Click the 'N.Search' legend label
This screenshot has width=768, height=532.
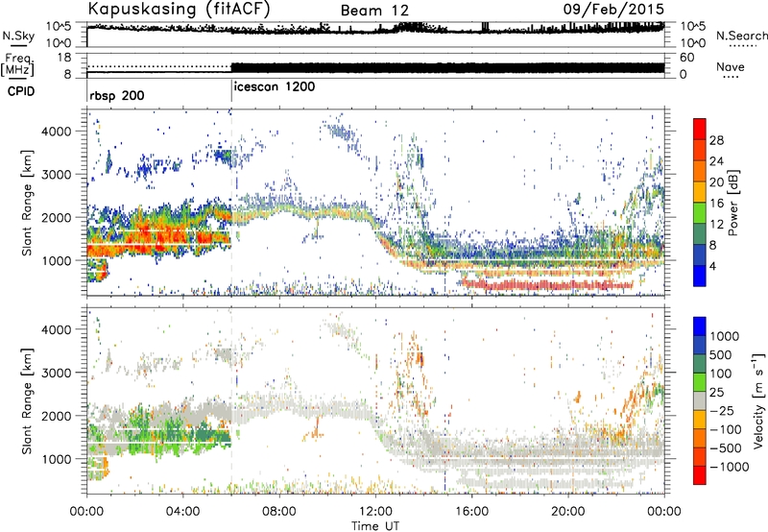(741, 36)
